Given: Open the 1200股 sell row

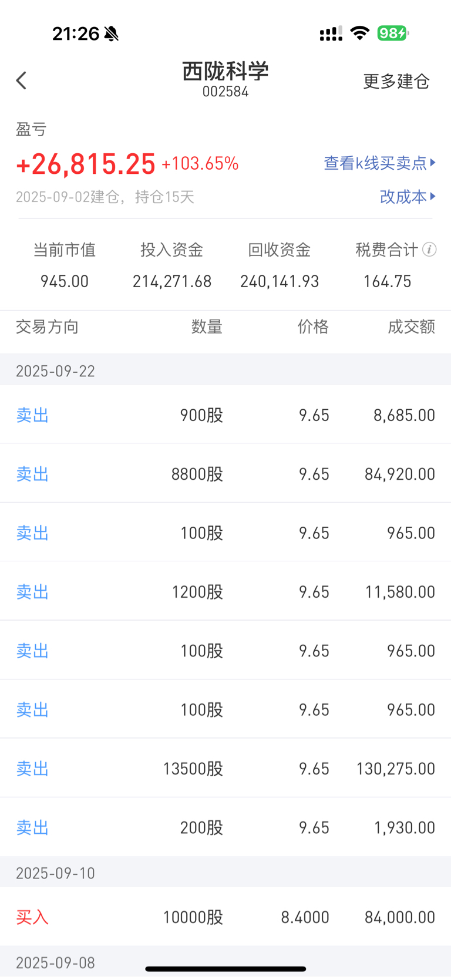Looking at the screenshot, I should tap(225, 591).
